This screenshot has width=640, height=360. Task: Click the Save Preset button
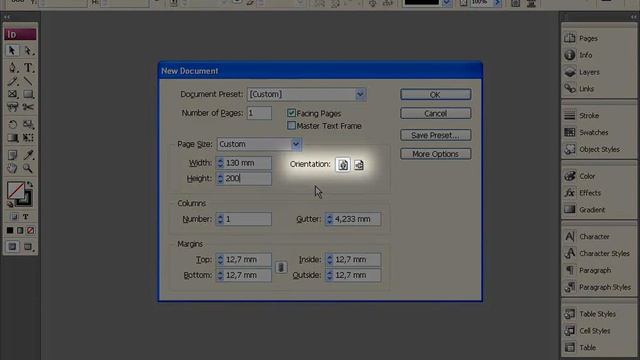point(436,135)
